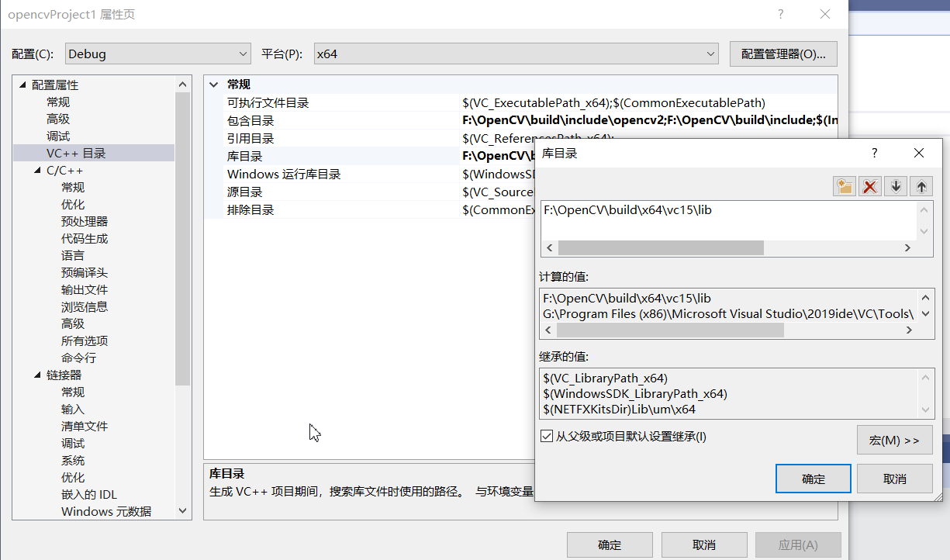
Task: Move the library path down using arrow icon
Action: pos(895,185)
